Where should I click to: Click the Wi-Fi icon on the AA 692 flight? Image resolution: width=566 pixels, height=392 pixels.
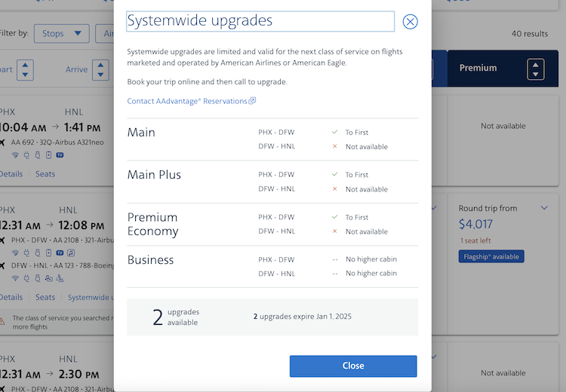pyautogui.click(x=15, y=155)
